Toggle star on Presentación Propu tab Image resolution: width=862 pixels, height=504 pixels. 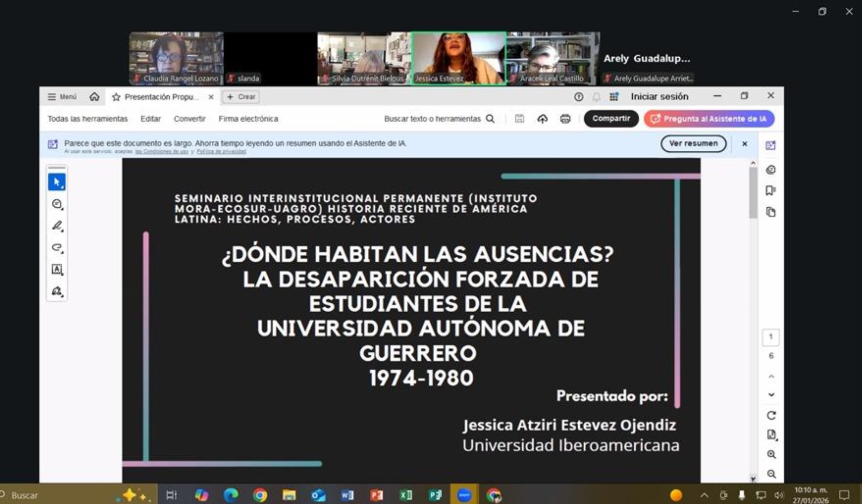point(116,97)
